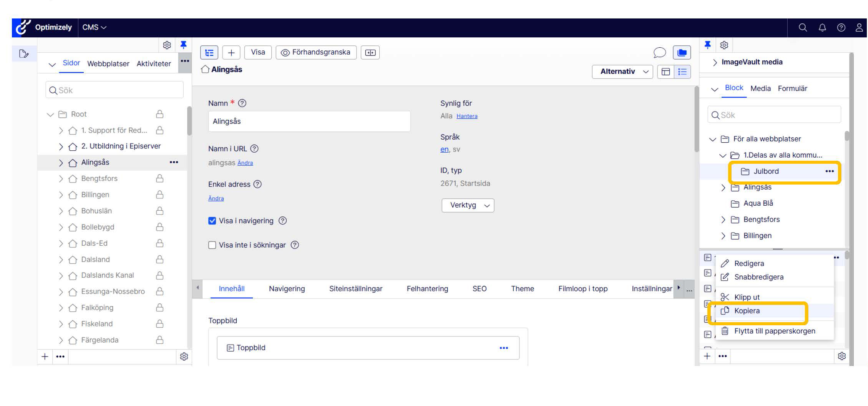868x406 pixels.
Task: Open the comments speech bubble icon
Action: (659, 53)
